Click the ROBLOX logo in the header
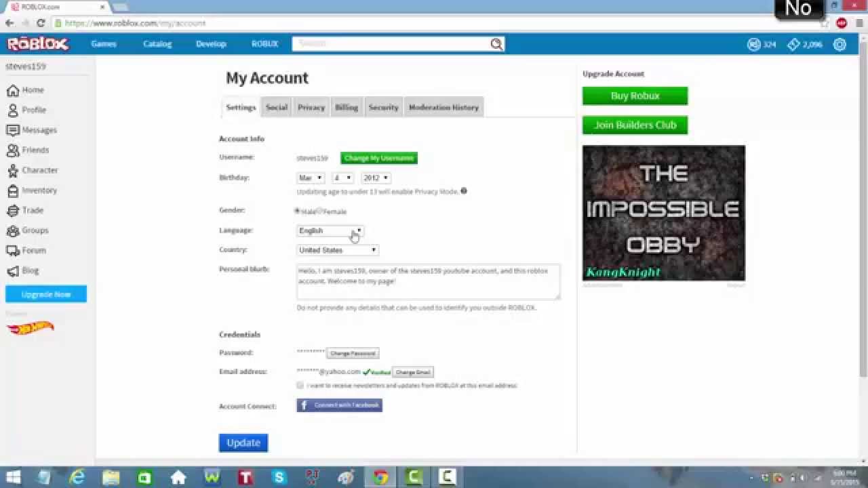Screen dimensions: 868x488 click(x=37, y=44)
